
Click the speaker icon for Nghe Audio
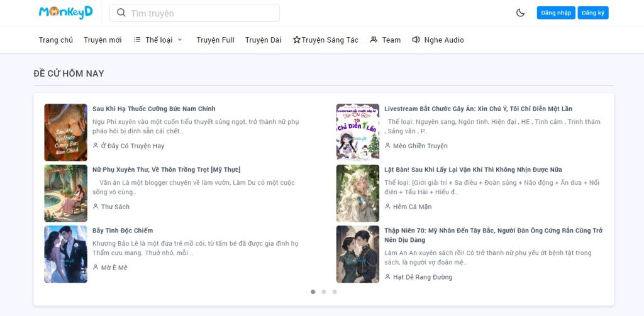point(416,40)
